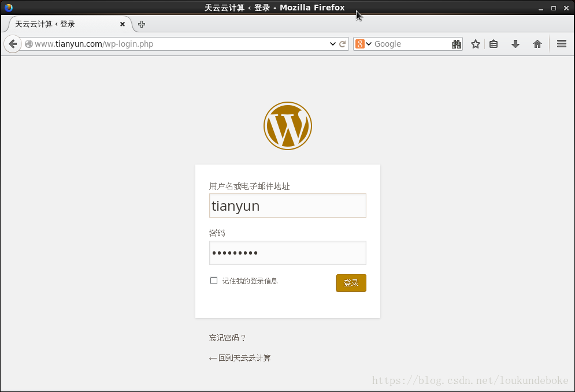The image size is (575, 392).
Task: Minimize the Firefox window
Action: tap(540, 8)
